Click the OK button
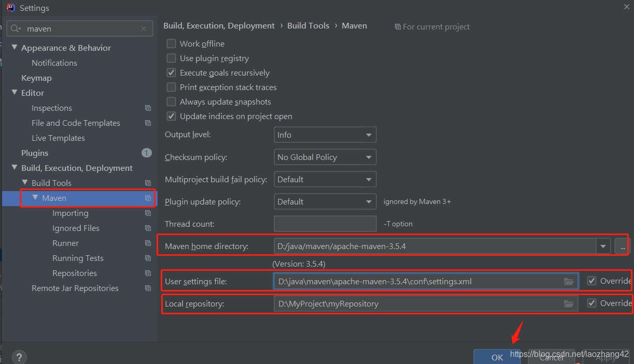The image size is (634, 364). pyautogui.click(x=497, y=357)
